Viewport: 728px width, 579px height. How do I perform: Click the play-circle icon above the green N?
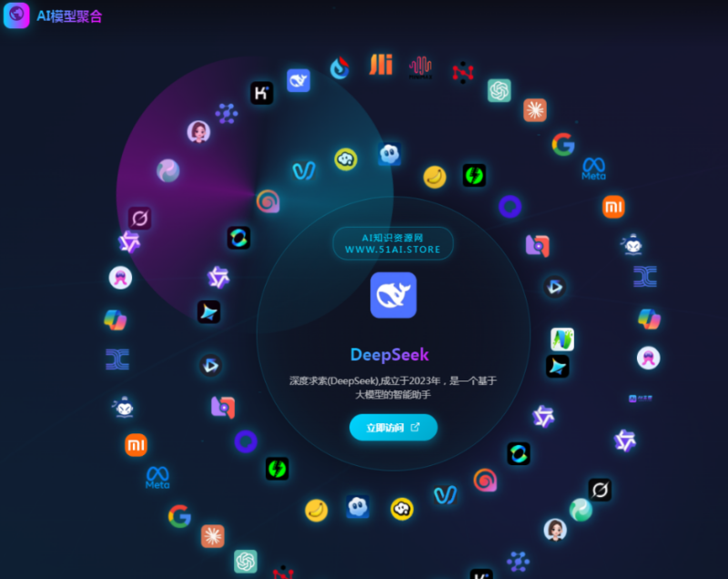coord(555,287)
